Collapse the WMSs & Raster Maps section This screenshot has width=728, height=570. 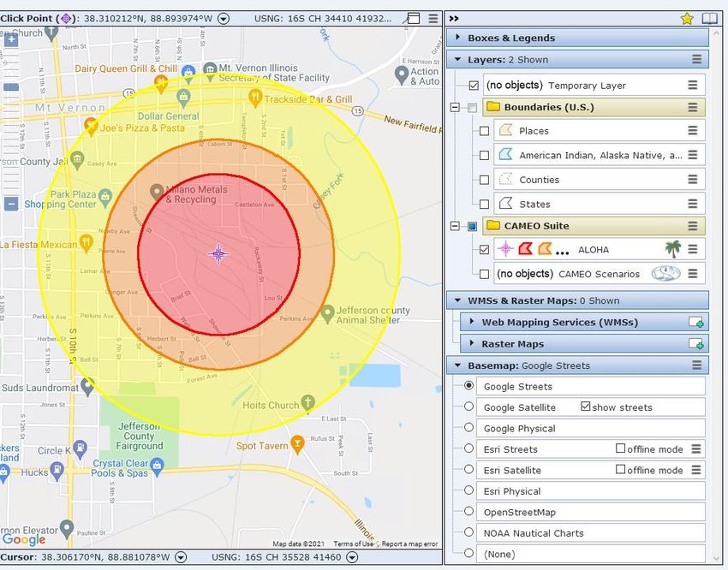(x=458, y=300)
